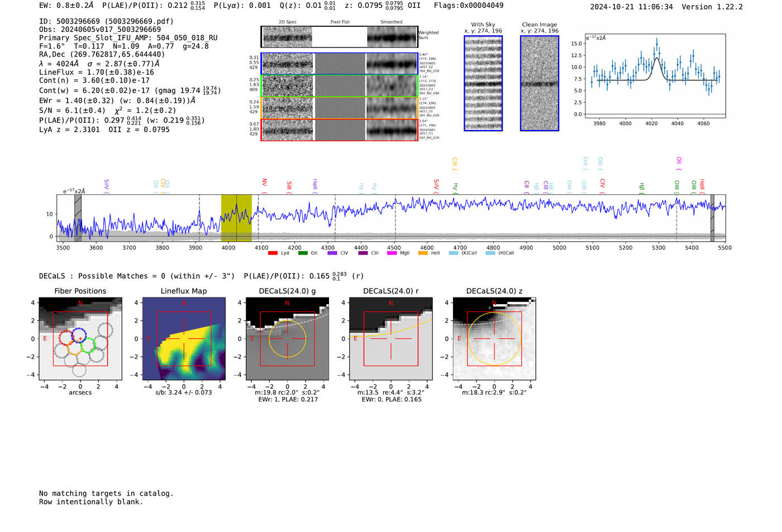Select the blue-bordered 2D spectrum row
The height and width of the screenshot is (532, 782).
(x=339, y=64)
